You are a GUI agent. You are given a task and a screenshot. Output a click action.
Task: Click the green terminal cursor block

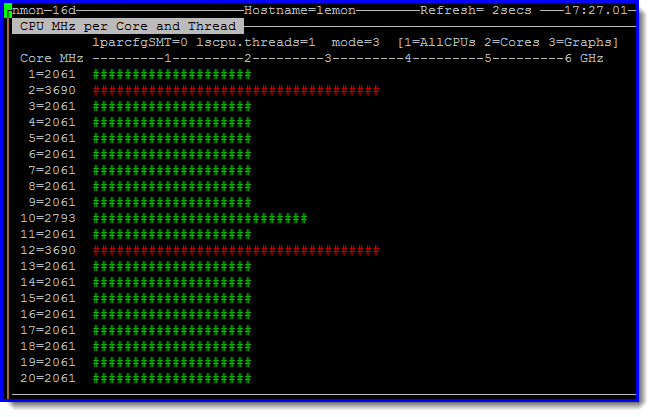[8, 10]
